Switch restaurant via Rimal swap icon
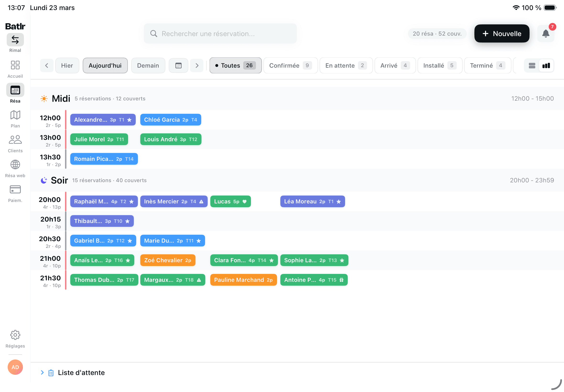Image resolution: width=564 pixels, height=392 pixels. pyautogui.click(x=15, y=40)
